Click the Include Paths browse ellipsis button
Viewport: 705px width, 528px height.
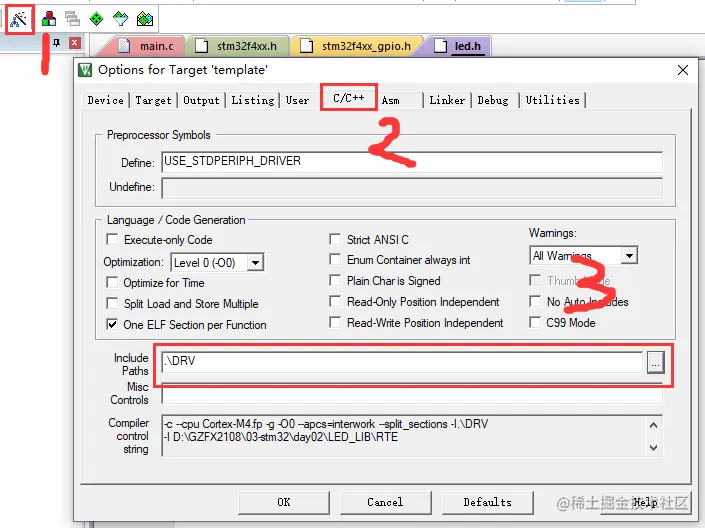(x=656, y=362)
